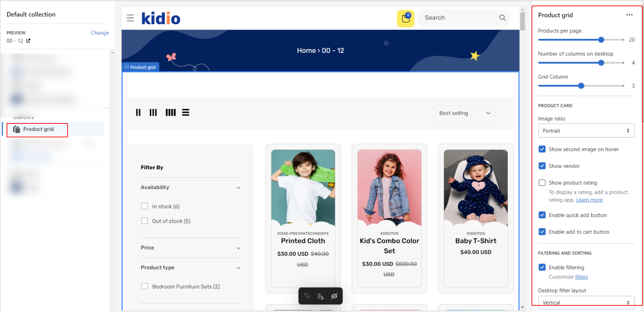Click the $40.00 USD price of Baby T-Shirt
This screenshot has width=644, height=312.
click(476, 252)
